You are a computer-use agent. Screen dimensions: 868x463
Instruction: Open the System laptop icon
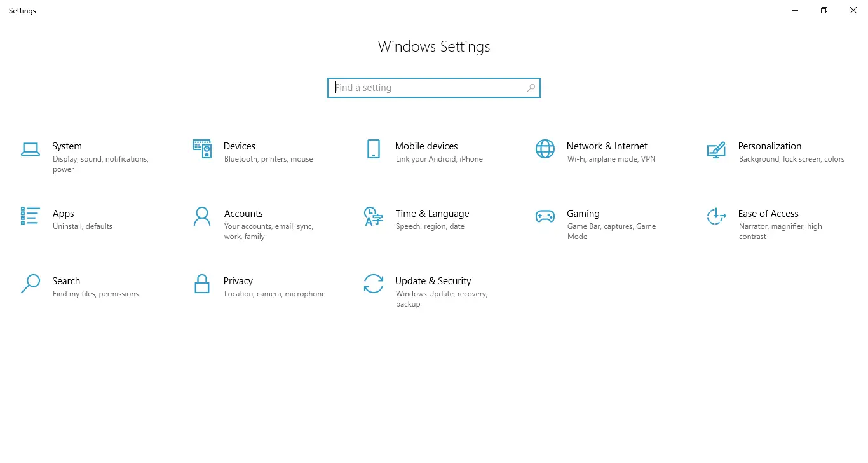(31, 149)
